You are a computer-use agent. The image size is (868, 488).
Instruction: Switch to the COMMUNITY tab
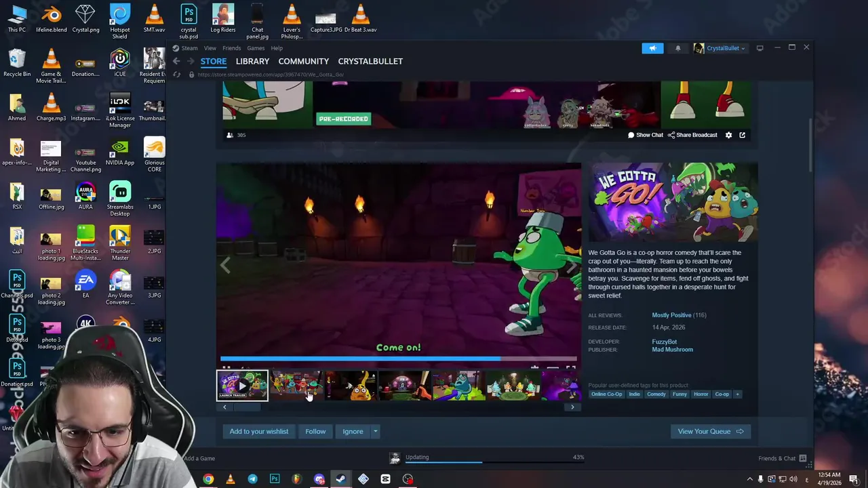point(303,61)
